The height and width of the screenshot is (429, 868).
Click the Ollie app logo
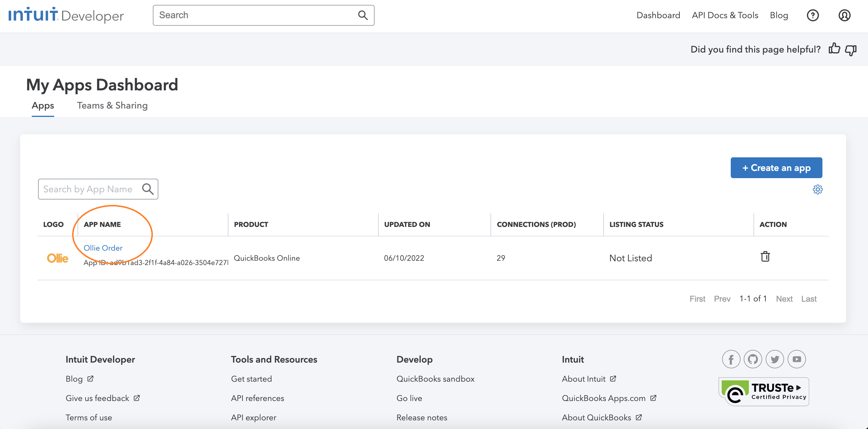pyautogui.click(x=57, y=258)
